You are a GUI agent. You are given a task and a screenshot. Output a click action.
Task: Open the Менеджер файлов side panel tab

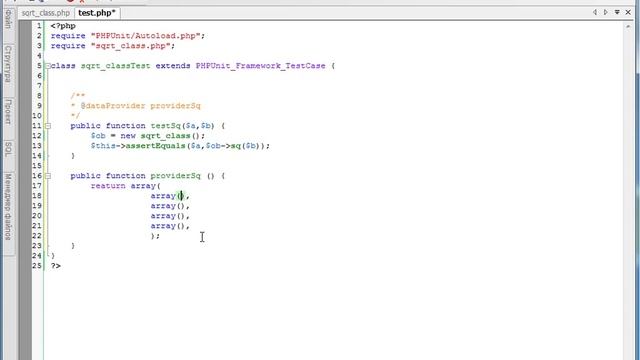(8, 207)
